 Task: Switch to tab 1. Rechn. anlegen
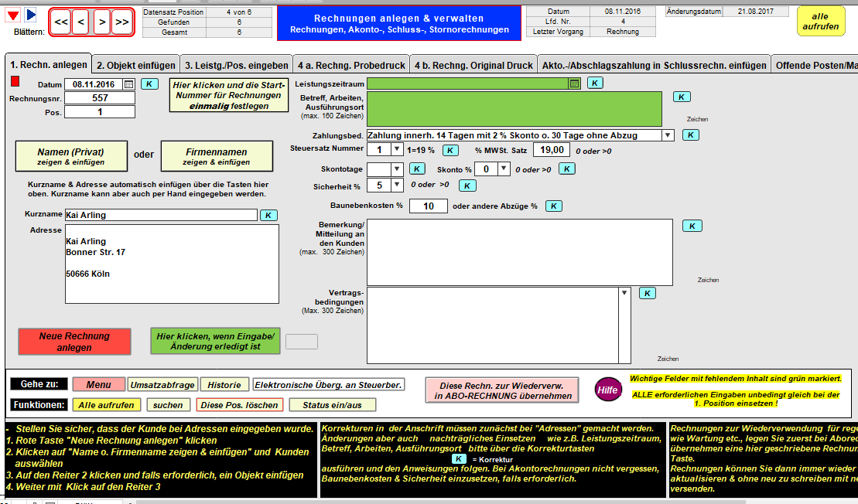pyautogui.click(x=49, y=64)
